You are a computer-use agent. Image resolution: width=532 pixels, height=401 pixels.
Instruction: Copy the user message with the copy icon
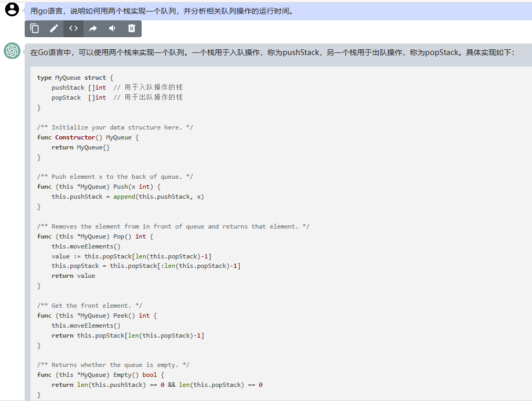(x=35, y=28)
